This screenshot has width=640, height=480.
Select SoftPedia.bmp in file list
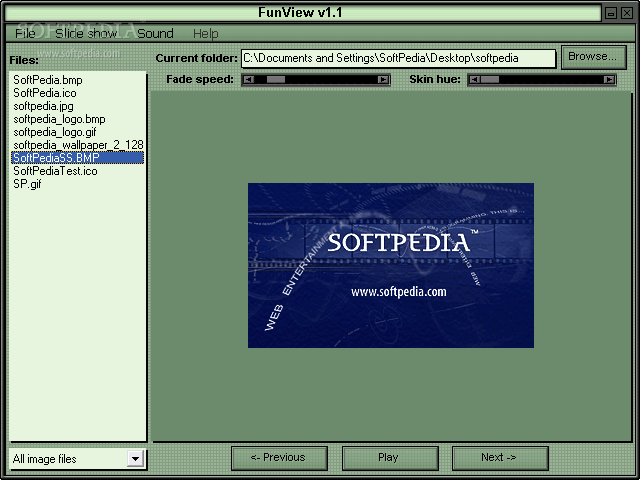[x=78, y=80]
